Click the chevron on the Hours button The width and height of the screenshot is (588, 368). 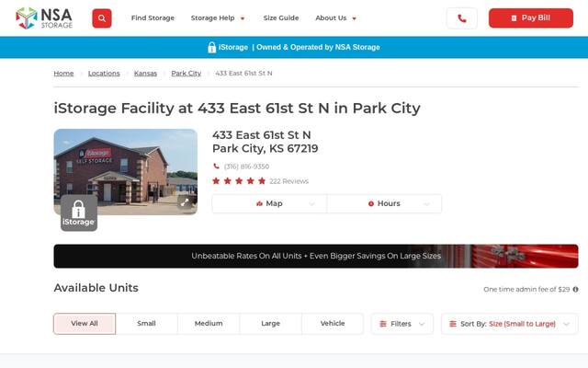pyautogui.click(x=426, y=204)
